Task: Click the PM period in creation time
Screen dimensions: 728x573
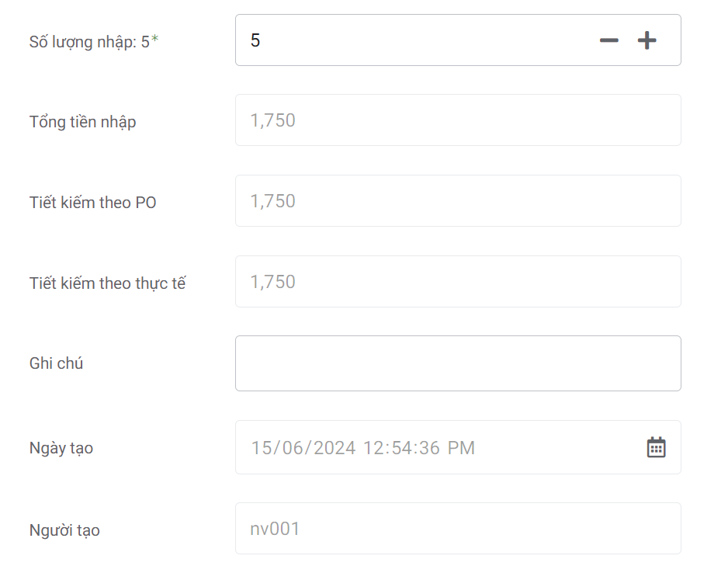Action: [460, 448]
